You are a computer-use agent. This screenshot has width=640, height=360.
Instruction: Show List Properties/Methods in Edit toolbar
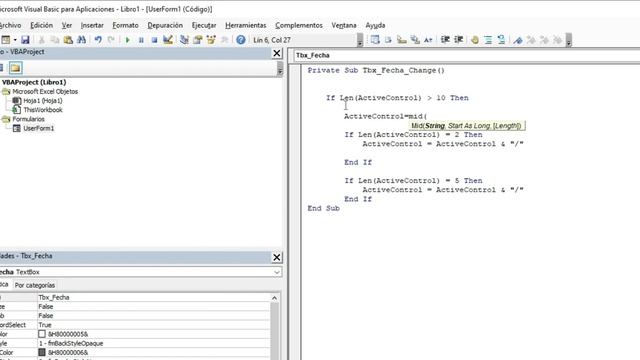(375, 40)
